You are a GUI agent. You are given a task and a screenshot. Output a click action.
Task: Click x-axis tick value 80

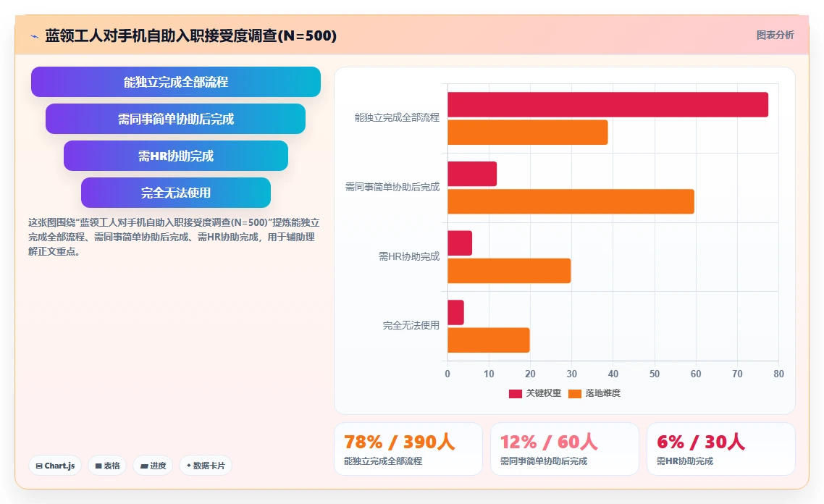click(x=779, y=374)
